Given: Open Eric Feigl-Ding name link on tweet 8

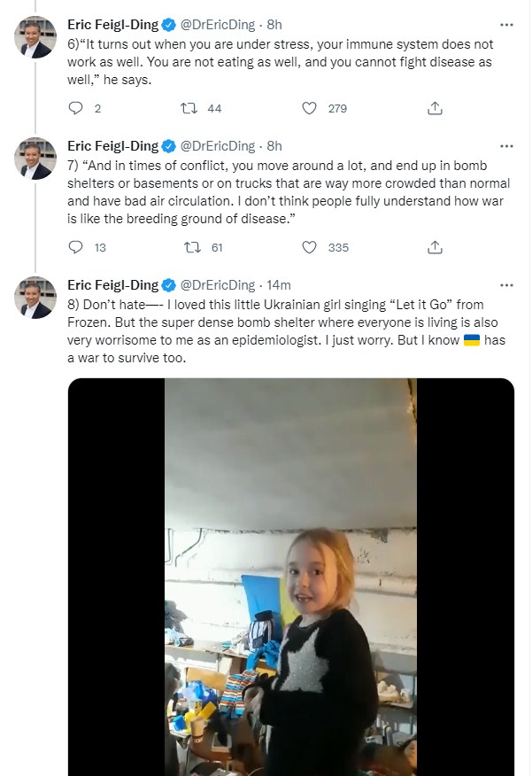Looking at the screenshot, I should [112, 284].
